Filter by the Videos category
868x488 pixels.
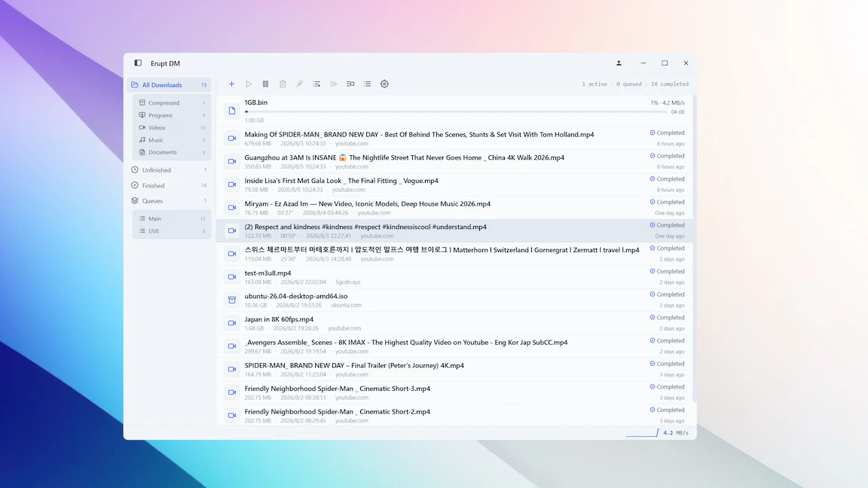(x=172, y=128)
